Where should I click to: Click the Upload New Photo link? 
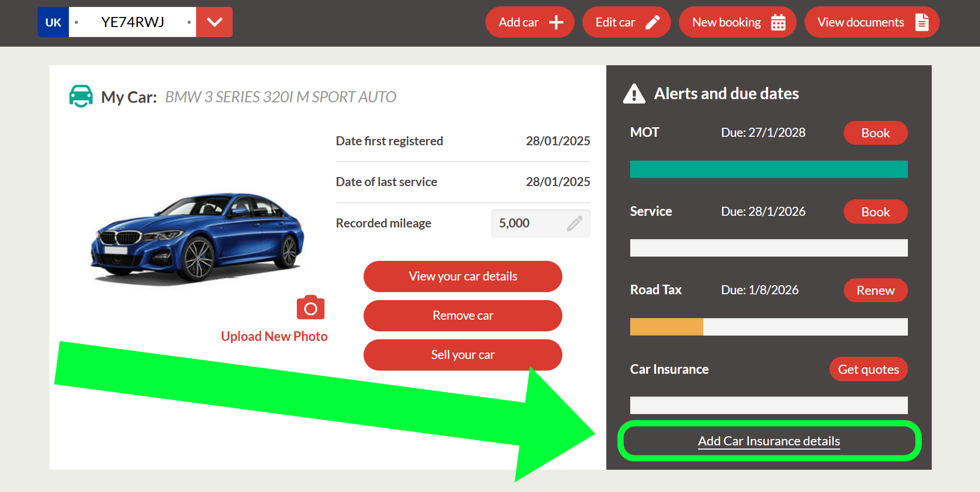coord(274,337)
